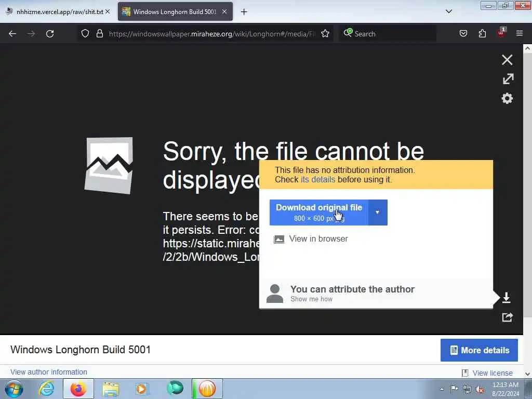View site security via the padlock icon
This screenshot has width=532, height=399.
[x=99, y=33]
